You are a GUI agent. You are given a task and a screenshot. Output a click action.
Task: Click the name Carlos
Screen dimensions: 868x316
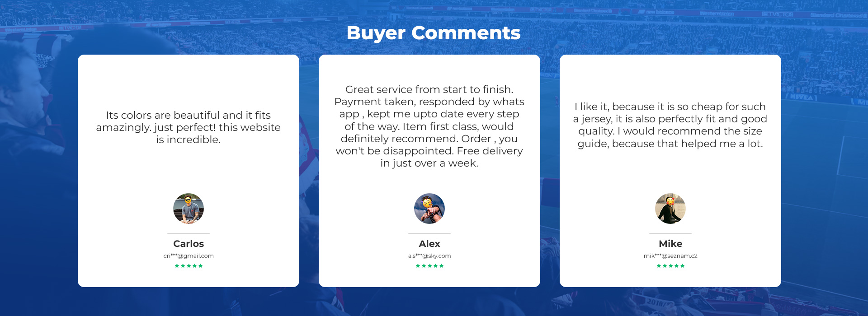[x=189, y=244]
